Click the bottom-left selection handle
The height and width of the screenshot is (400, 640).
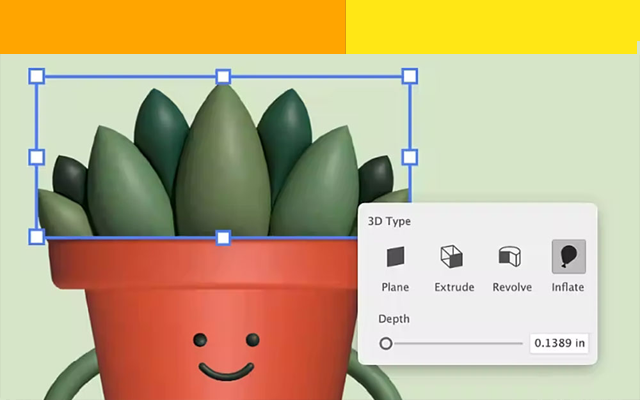[x=37, y=237]
